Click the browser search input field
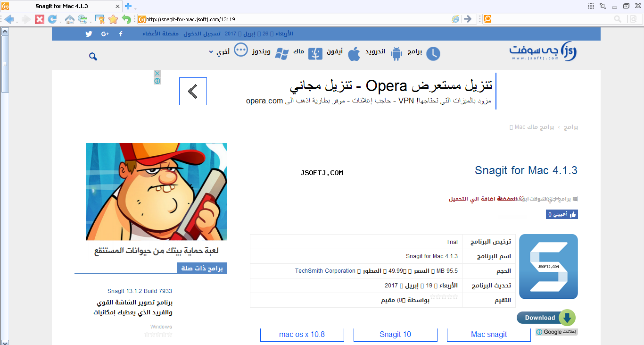644x345 pixels. click(x=553, y=19)
